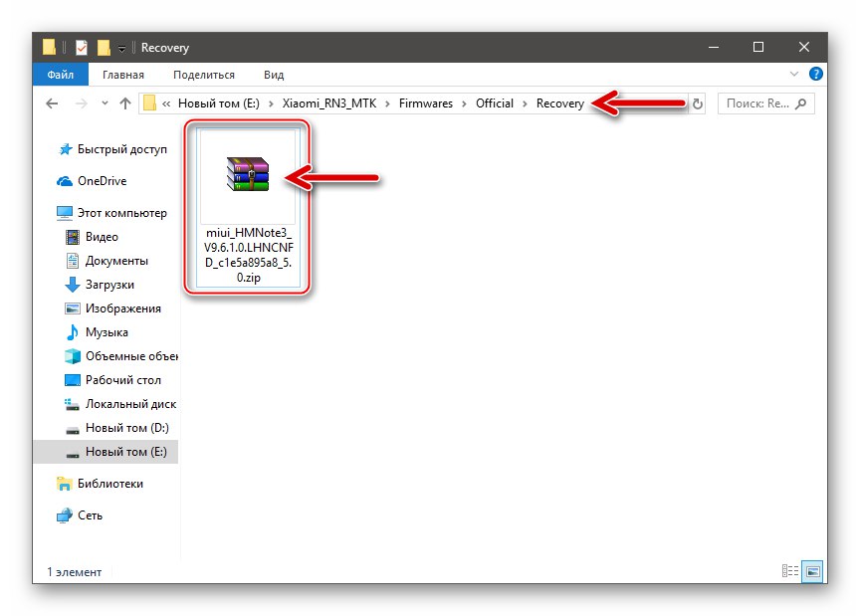Expand chevron after Новый том (E:) breadcrumb

click(271, 103)
